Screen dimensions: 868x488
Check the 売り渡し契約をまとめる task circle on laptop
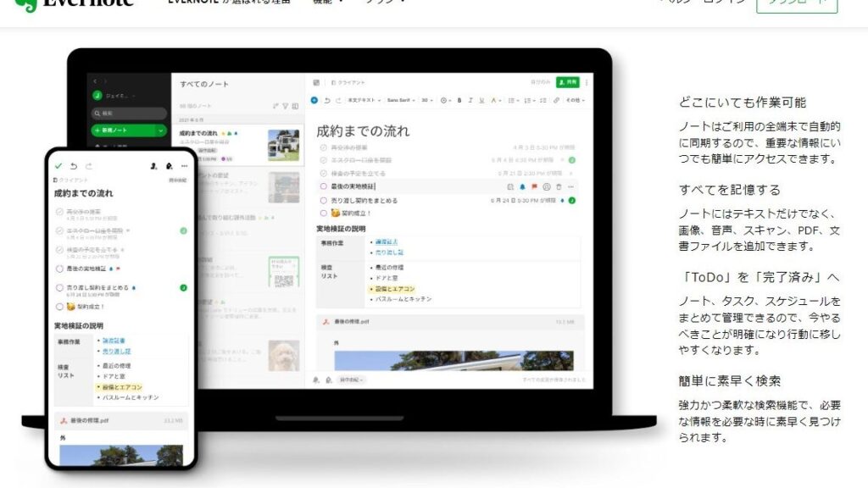click(x=323, y=201)
